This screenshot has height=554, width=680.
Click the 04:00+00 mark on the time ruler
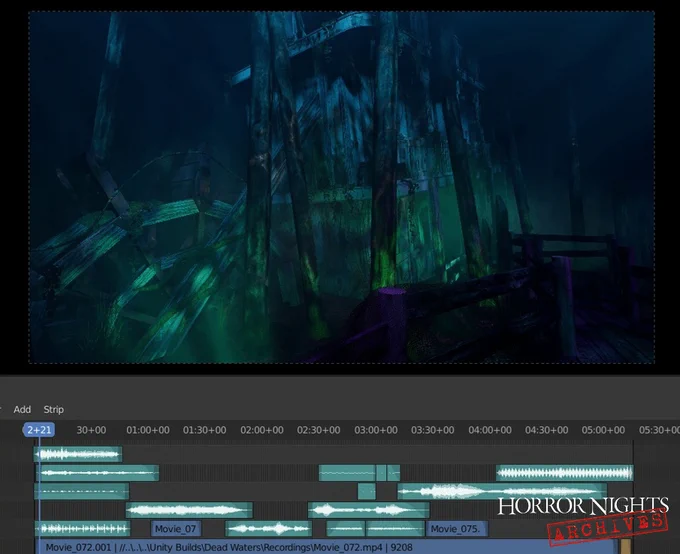click(x=490, y=430)
